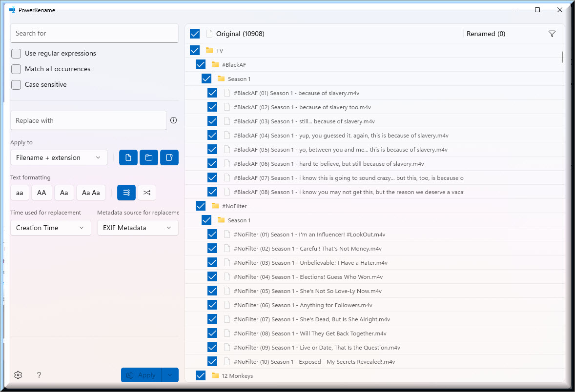
Task: Uncheck #BlackAF (03) still... because of slavery checkbox
Action: [212, 121]
